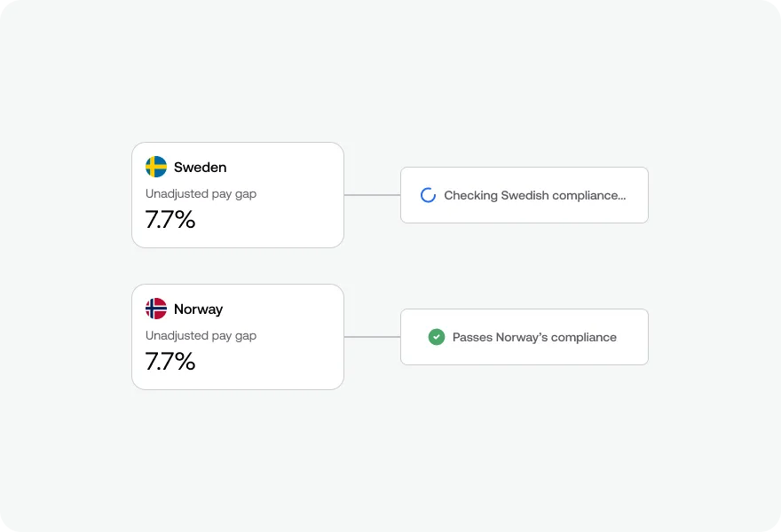Click the word "compliance" in Norway's status

584,337
